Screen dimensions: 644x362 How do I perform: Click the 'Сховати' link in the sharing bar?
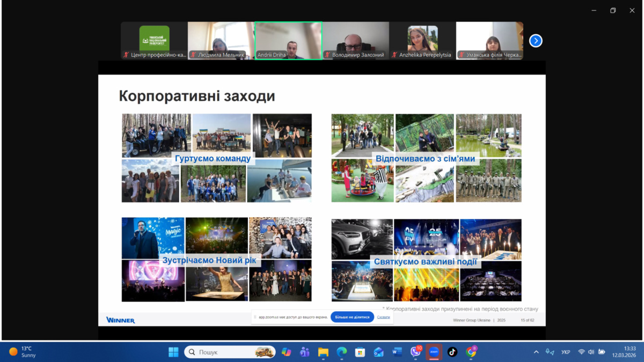pyautogui.click(x=383, y=317)
